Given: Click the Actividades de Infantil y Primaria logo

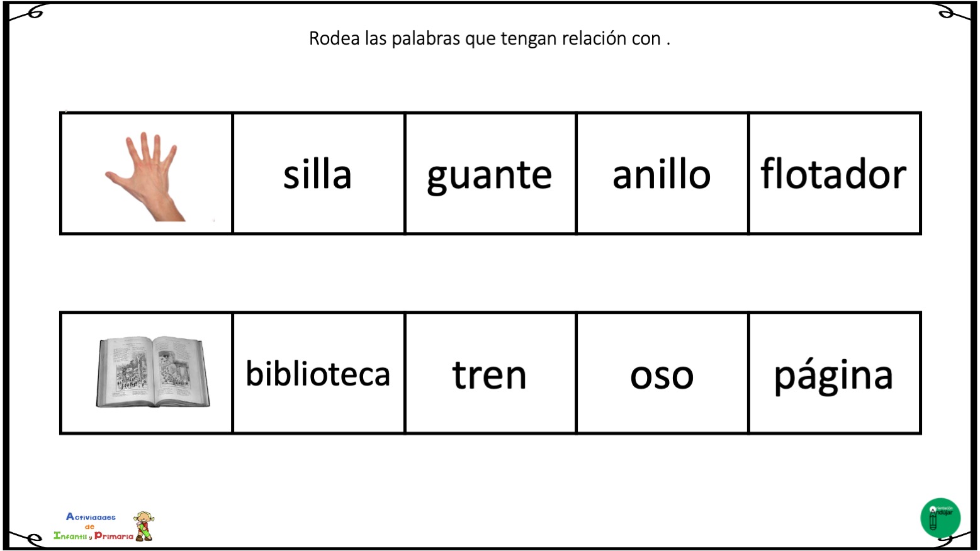Looking at the screenshot, I should 104,526.
